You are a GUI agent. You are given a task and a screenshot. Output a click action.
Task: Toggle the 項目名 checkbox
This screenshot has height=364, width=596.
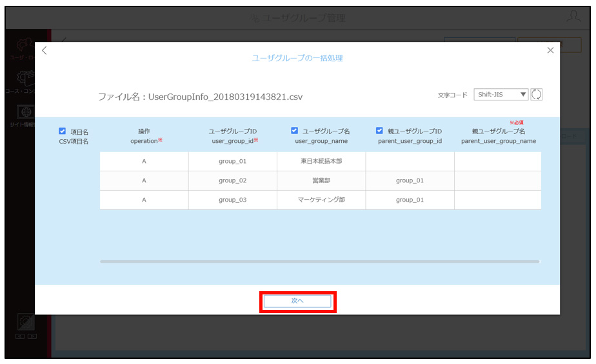63,131
